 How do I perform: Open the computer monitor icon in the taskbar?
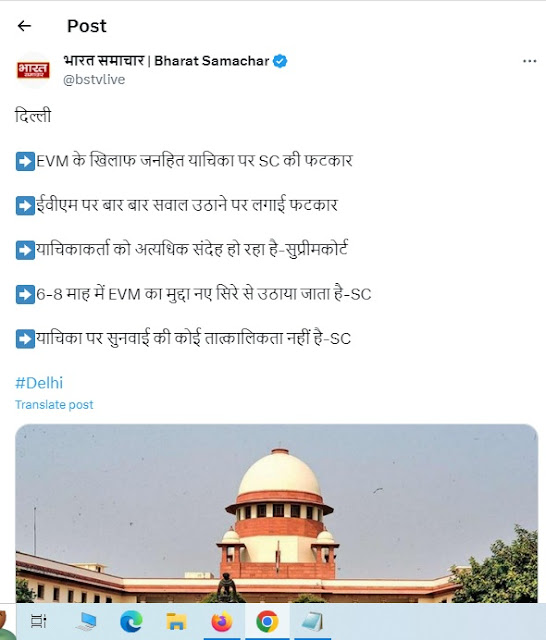point(86,622)
